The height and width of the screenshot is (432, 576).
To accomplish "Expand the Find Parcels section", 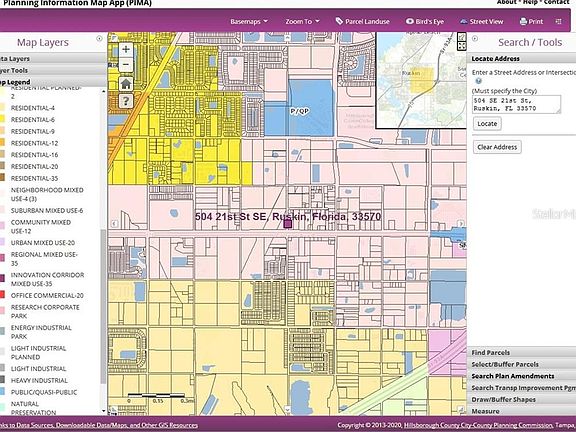I will pyautogui.click(x=521, y=352).
